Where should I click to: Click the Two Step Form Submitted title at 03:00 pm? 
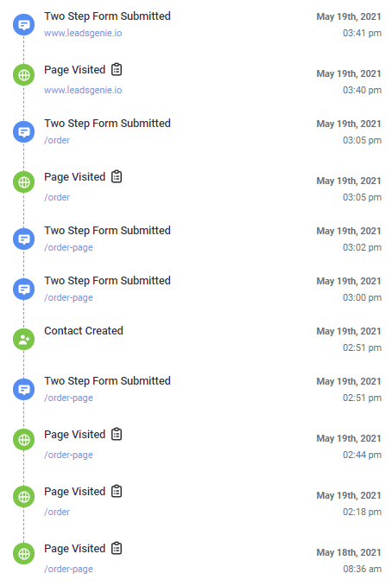(108, 281)
